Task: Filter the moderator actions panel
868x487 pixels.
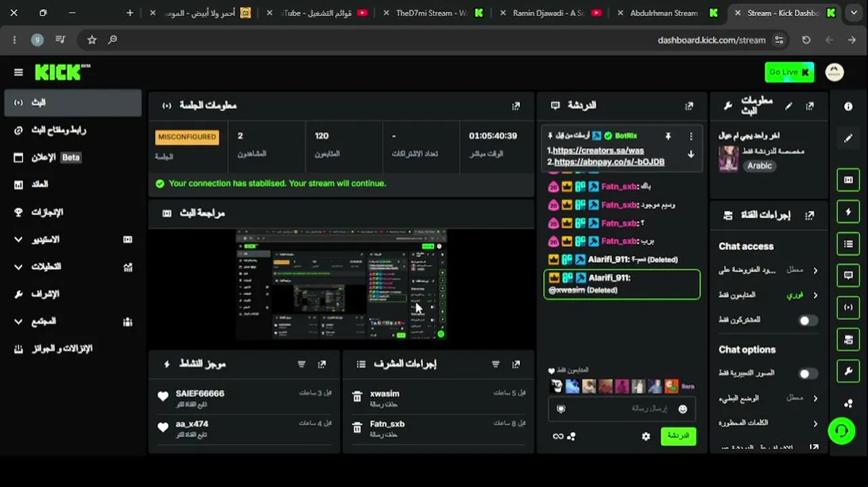Action: coord(496,364)
